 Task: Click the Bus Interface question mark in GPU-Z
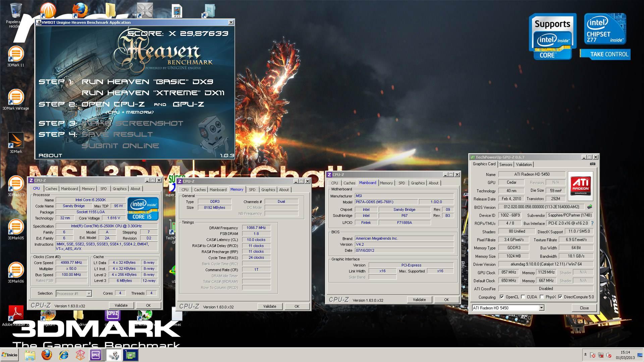pos(592,223)
